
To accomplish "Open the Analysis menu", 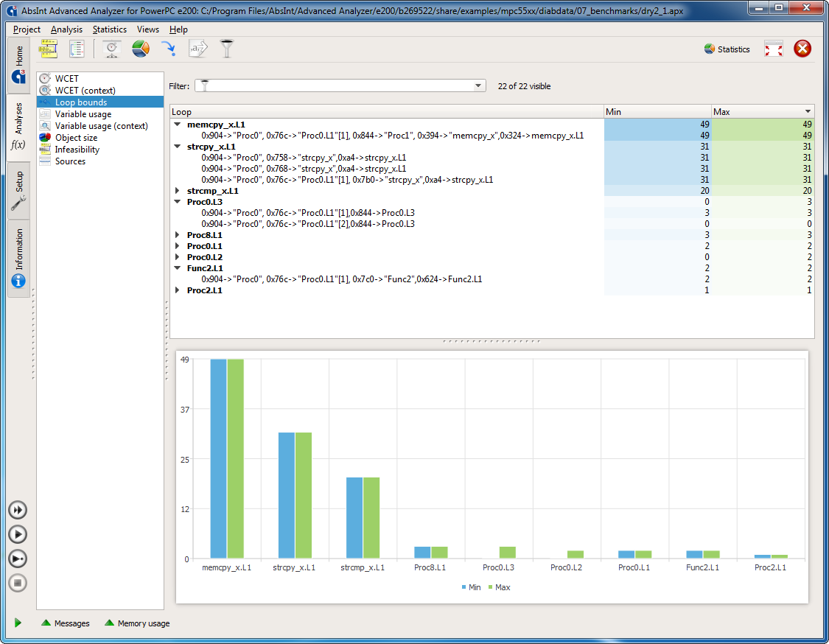I will (x=66, y=29).
